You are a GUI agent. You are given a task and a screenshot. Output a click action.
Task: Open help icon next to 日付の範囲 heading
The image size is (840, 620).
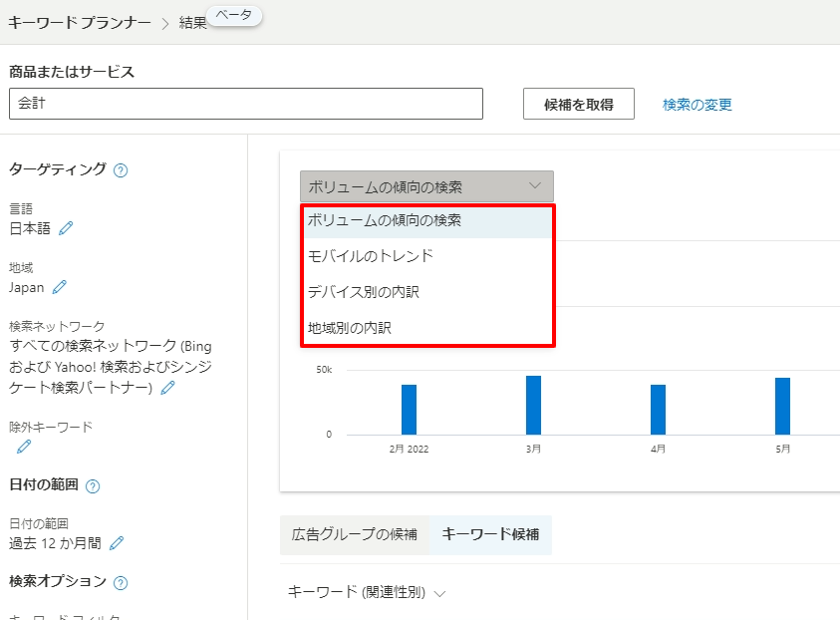(x=93, y=486)
